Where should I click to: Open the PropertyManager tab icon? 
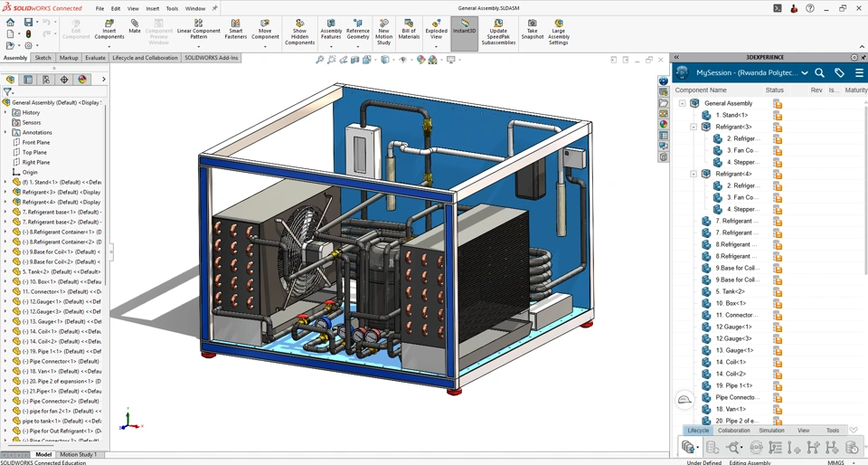[28, 80]
